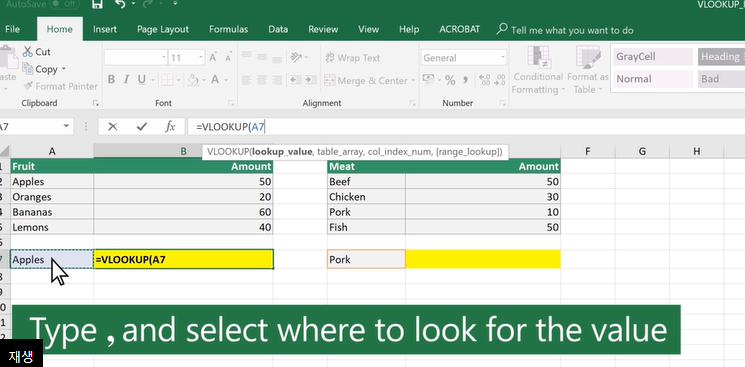Click the Cut scissors button
Image resolution: width=745 pixels, height=367 pixels.
37,52
